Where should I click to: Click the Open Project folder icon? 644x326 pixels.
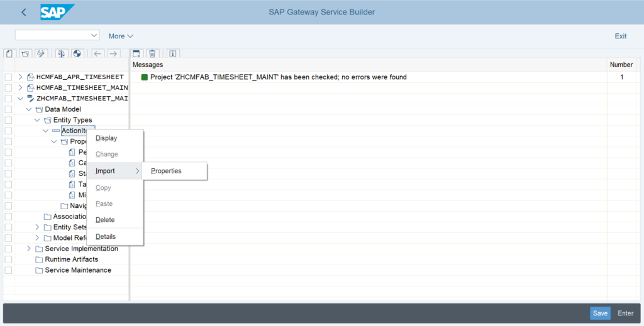25,53
